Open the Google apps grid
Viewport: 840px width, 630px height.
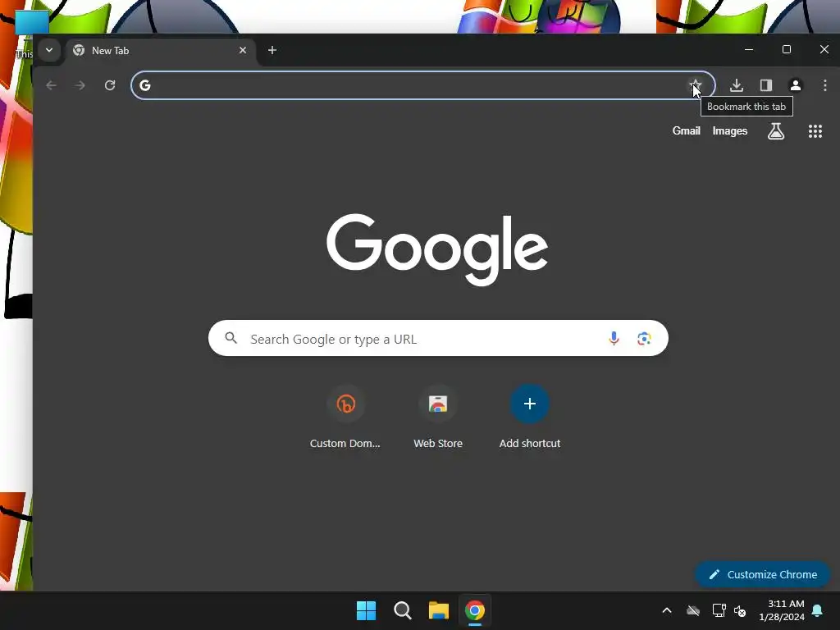(x=815, y=131)
